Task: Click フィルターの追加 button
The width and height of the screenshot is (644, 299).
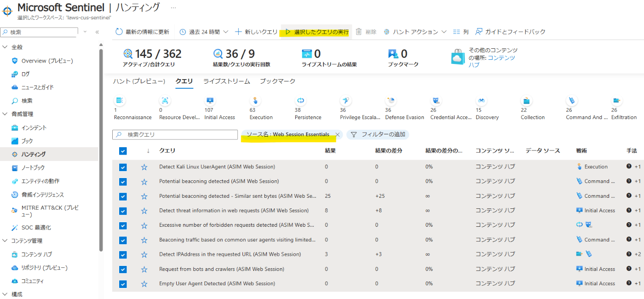Action: point(378,135)
